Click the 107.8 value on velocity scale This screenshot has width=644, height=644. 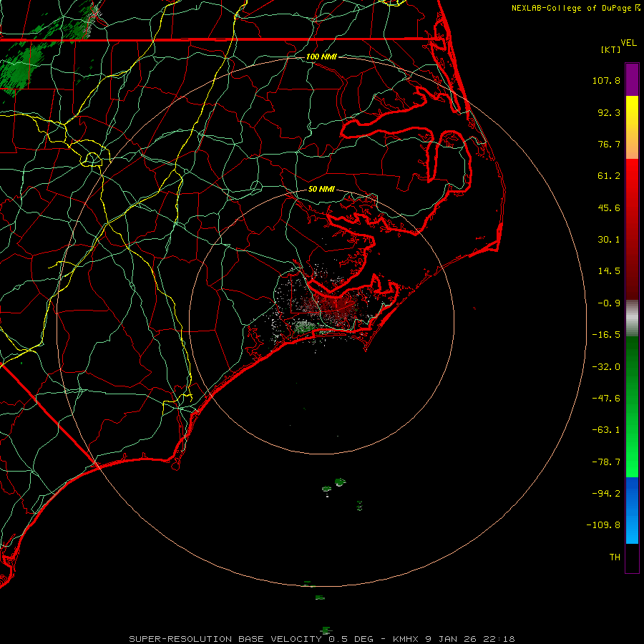(606, 80)
